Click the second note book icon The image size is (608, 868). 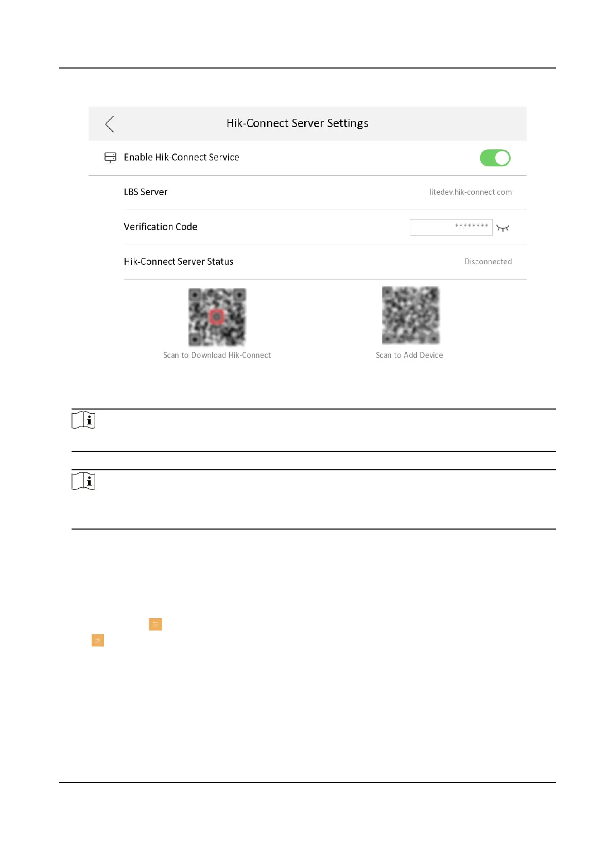pos(83,481)
